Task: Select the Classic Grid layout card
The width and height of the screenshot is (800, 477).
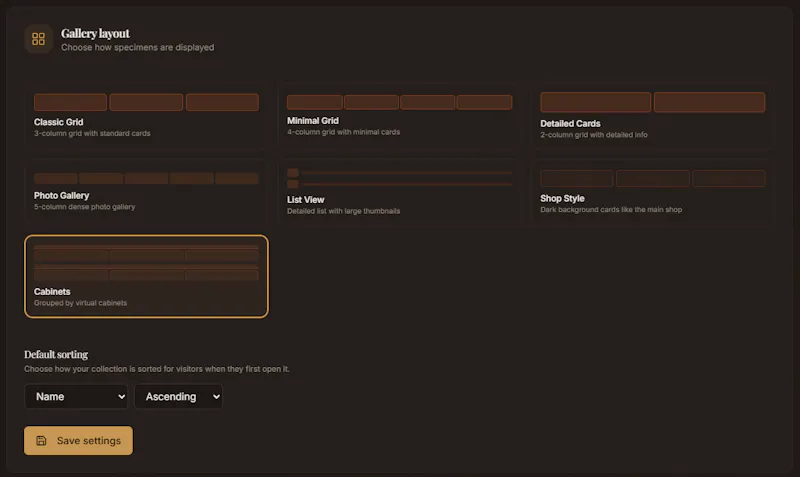Action: pos(146,116)
